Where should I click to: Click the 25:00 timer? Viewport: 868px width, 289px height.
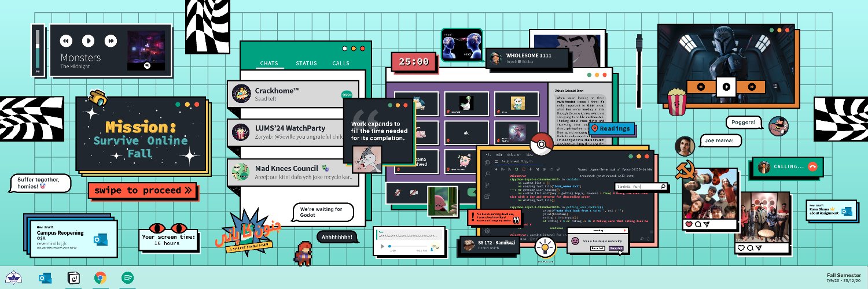(x=413, y=61)
